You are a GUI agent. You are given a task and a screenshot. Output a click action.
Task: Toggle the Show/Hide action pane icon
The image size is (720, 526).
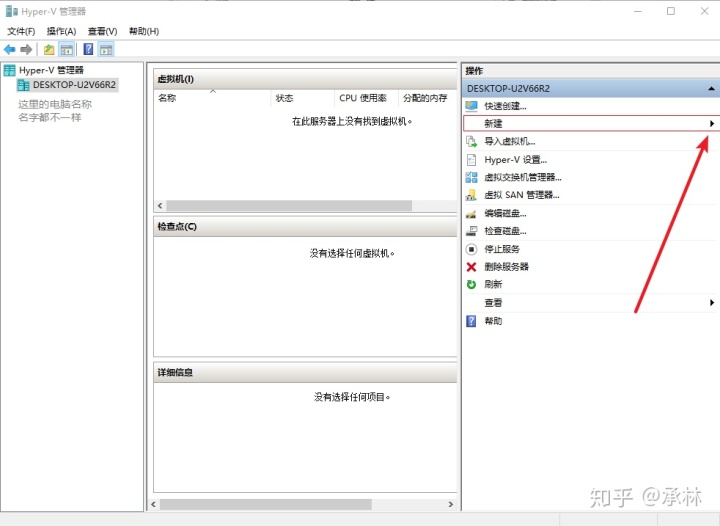[106, 50]
